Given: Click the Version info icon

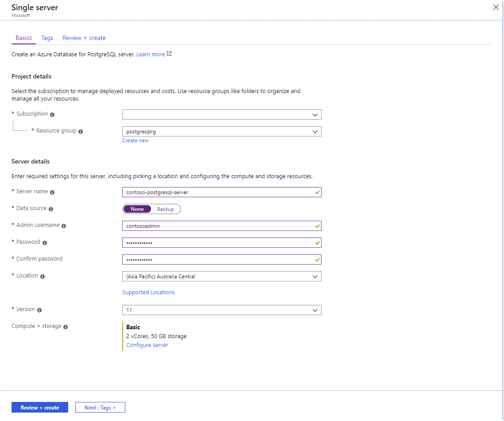Looking at the screenshot, I should (x=39, y=310).
